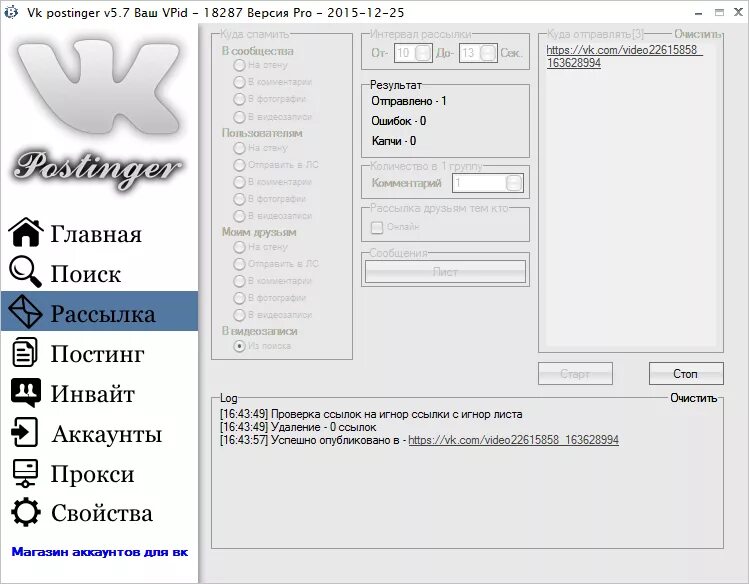Toggle the Онлайн checkbox
Screen dimensions: 749x584
(x=377, y=227)
